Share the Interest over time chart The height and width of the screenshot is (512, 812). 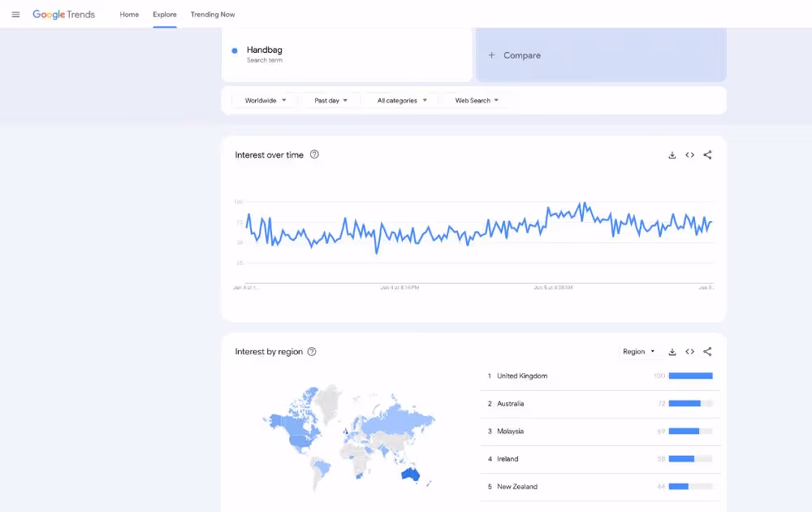click(707, 155)
